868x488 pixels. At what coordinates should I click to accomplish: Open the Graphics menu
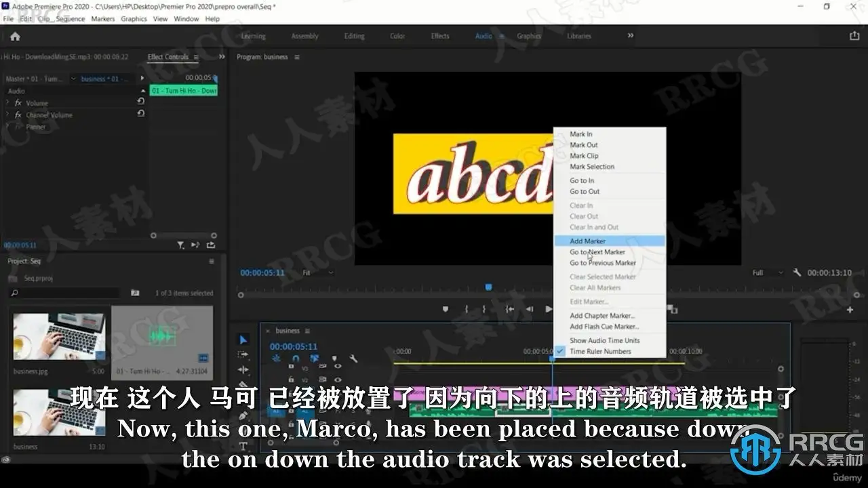(134, 19)
